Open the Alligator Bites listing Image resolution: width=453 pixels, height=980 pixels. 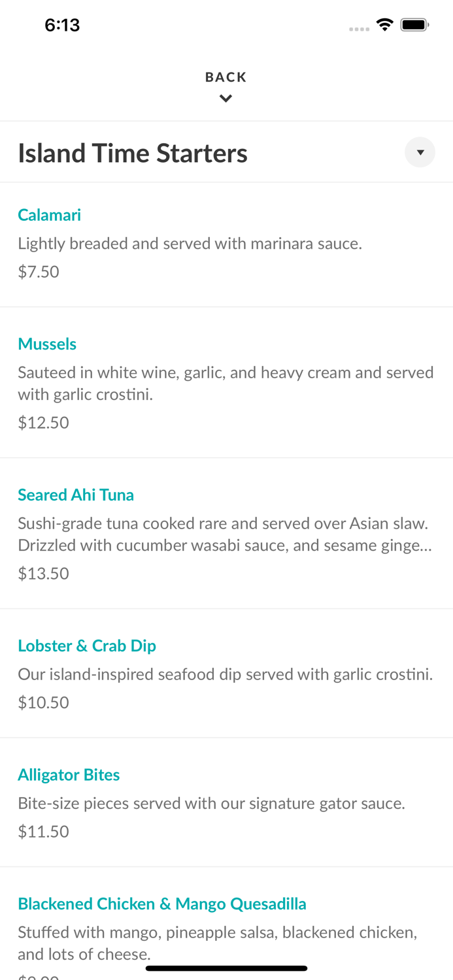[69, 775]
